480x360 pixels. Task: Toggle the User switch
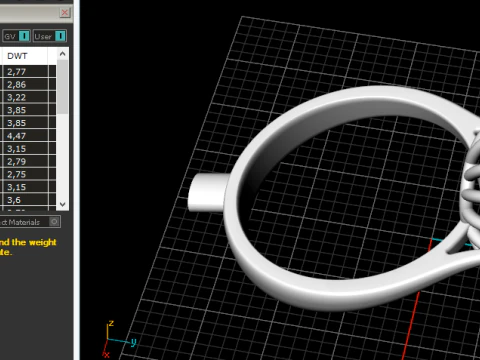point(60,36)
